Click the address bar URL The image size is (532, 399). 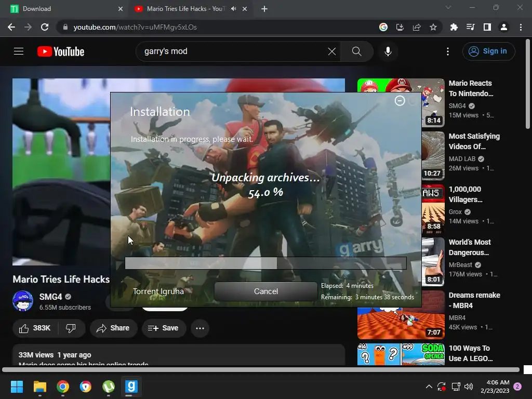tap(135, 27)
